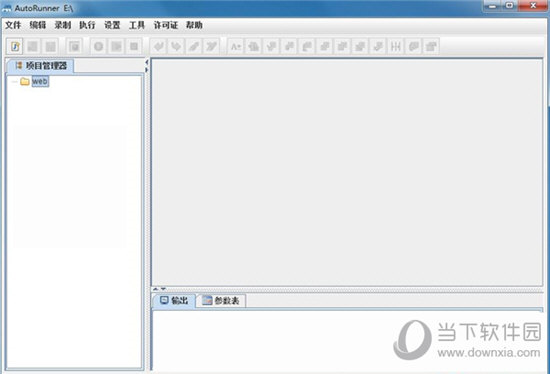Click the new script icon in toolbar

pos(15,46)
